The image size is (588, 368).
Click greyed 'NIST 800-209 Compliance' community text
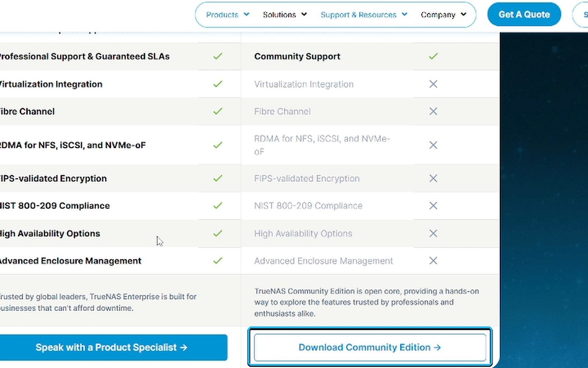pyautogui.click(x=308, y=206)
